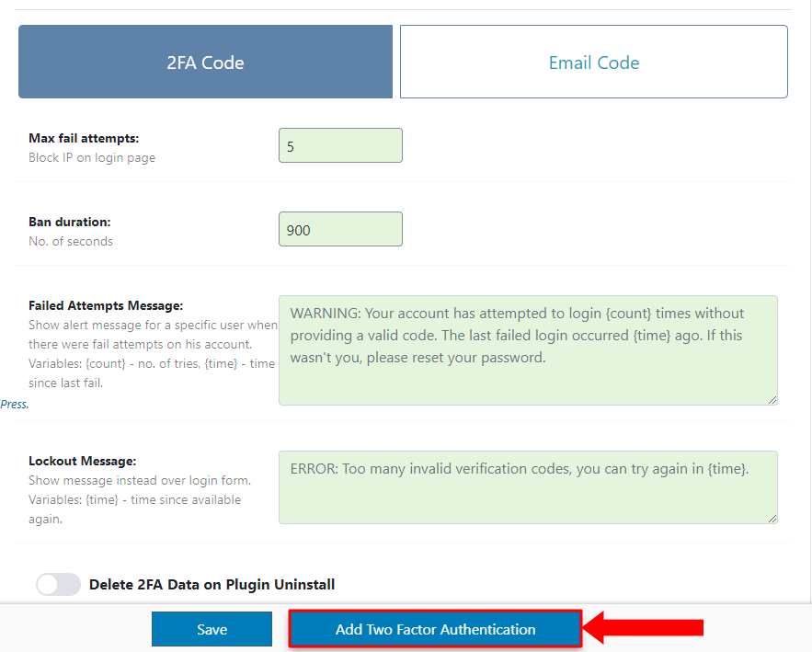Click the Lockout Message textarea resize handle
This screenshot has height=652, width=812.
click(x=772, y=519)
